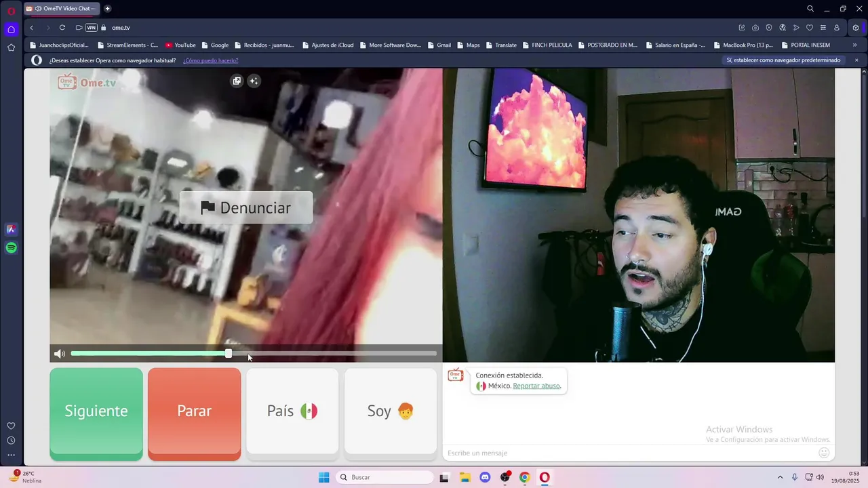Open StreamElements bookmark
Image resolution: width=868 pixels, height=488 pixels.
[x=128, y=45]
